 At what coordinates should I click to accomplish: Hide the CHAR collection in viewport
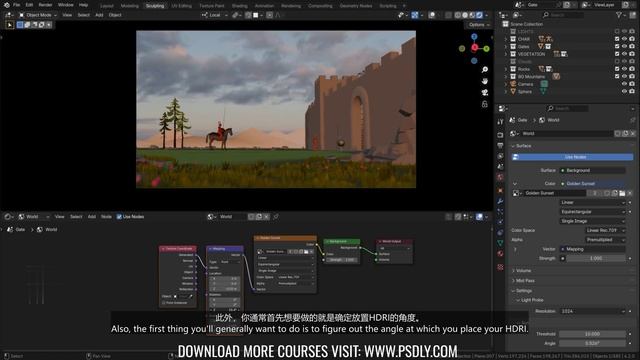tap(624, 39)
